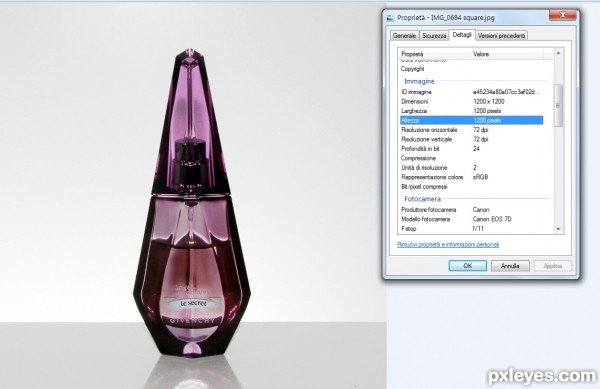The height and width of the screenshot is (389, 600).
Task: Select the Profondità in bit row
Action: click(471, 148)
